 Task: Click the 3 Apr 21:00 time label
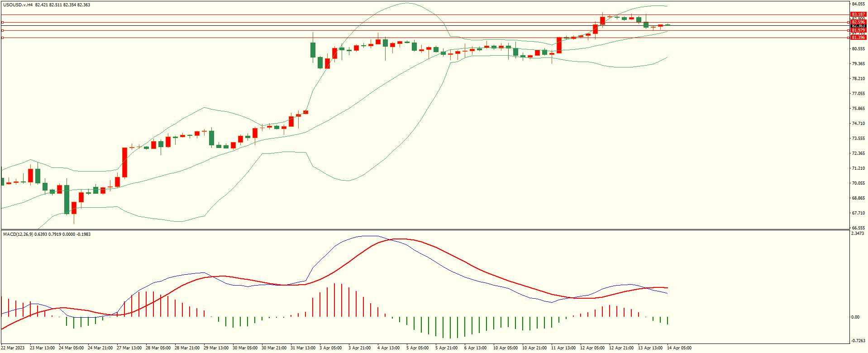(359, 348)
